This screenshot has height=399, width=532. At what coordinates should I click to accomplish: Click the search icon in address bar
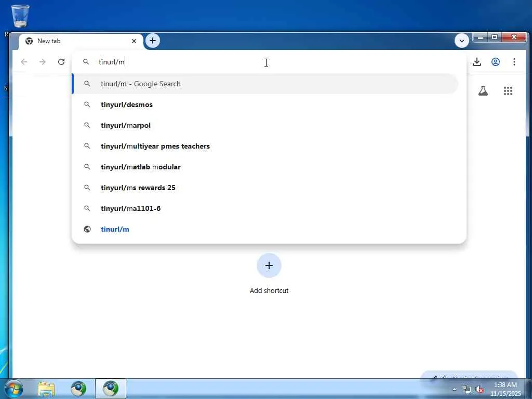coord(86,62)
